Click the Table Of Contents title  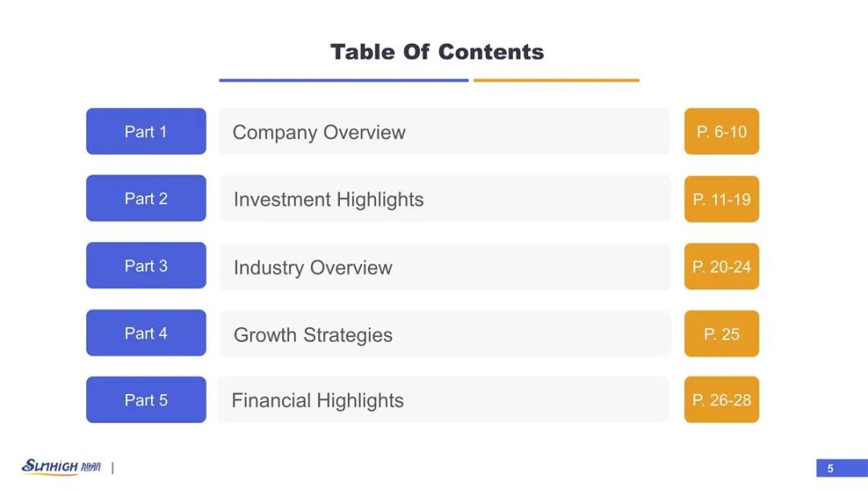coord(437,52)
